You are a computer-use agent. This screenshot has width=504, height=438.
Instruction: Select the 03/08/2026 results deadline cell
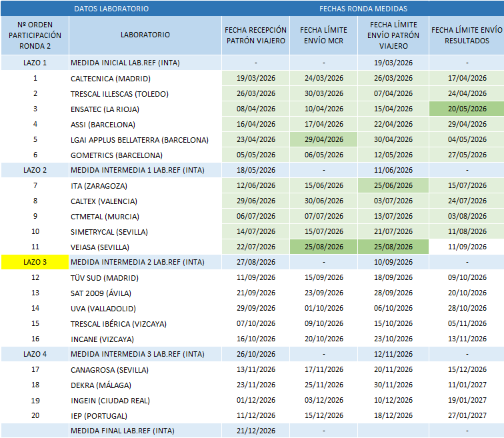[467, 216]
